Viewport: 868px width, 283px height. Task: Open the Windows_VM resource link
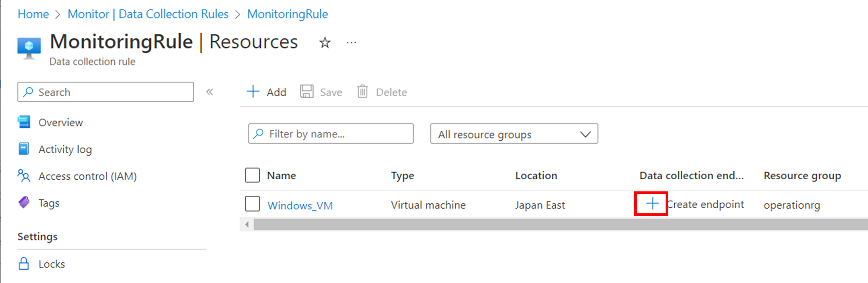300,206
